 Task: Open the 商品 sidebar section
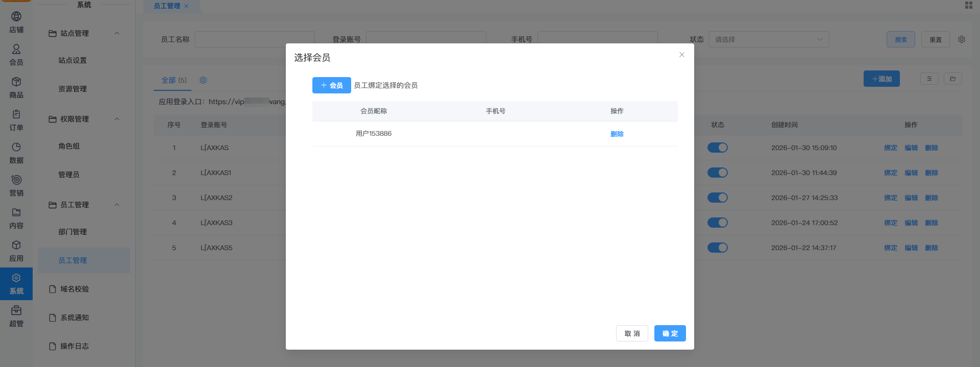16,88
